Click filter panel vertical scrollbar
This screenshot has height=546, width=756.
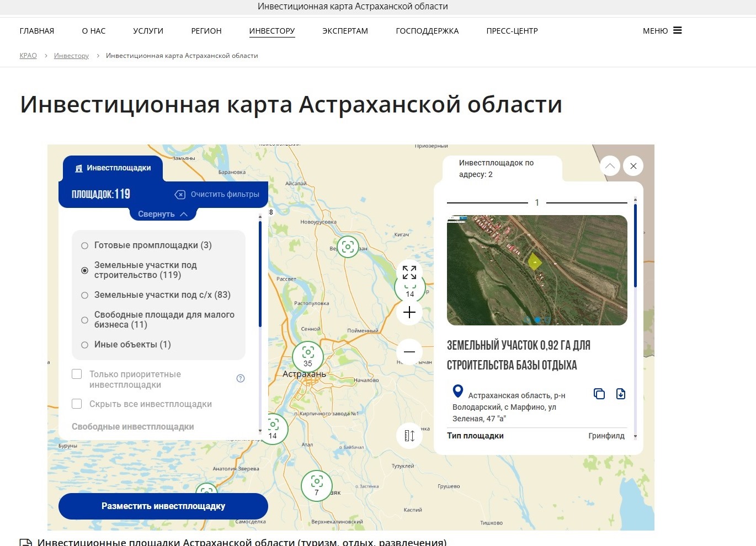[x=260, y=274]
